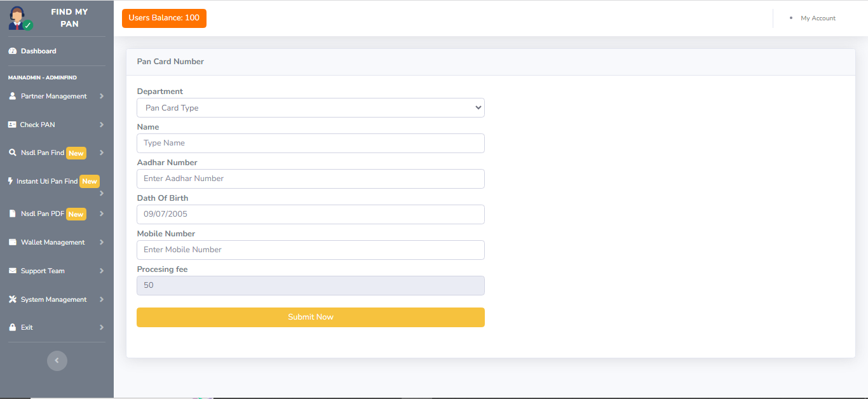Click the Check PAN card icon
The height and width of the screenshot is (399, 868).
(12, 125)
